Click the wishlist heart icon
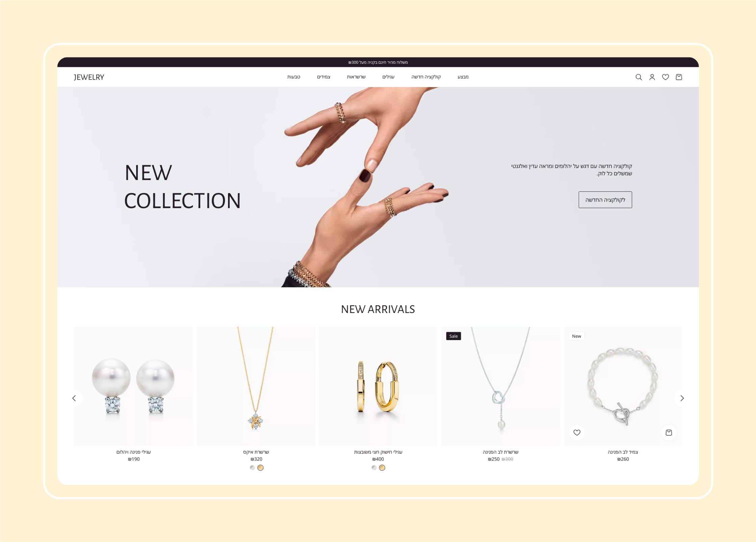 [x=666, y=76]
